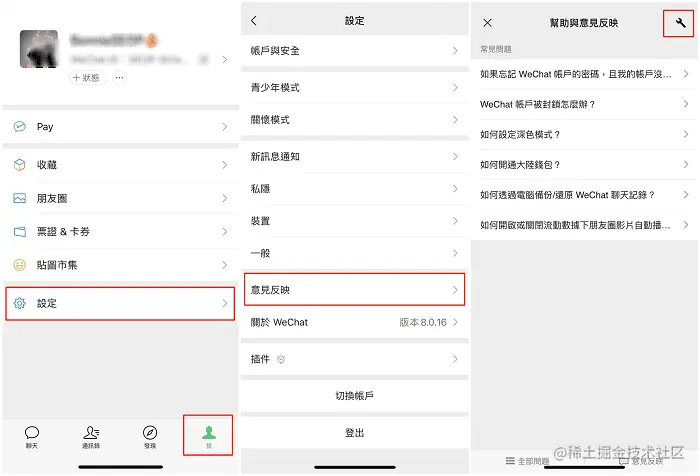Open FAQ about backing up chat history via computer

584,195
